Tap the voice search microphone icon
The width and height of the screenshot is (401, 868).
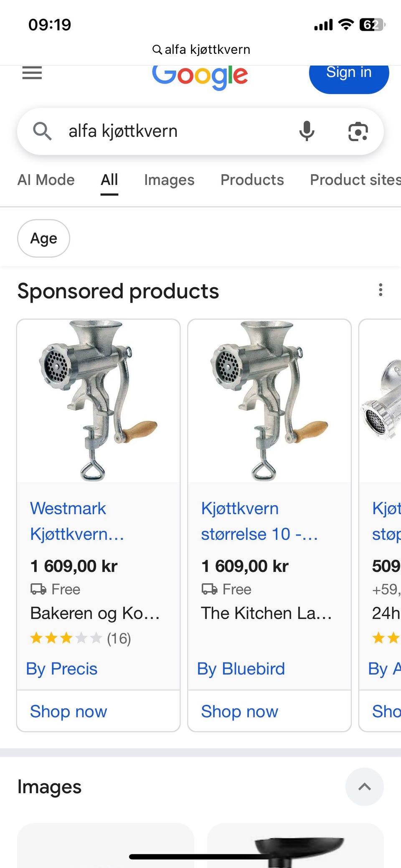click(307, 131)
